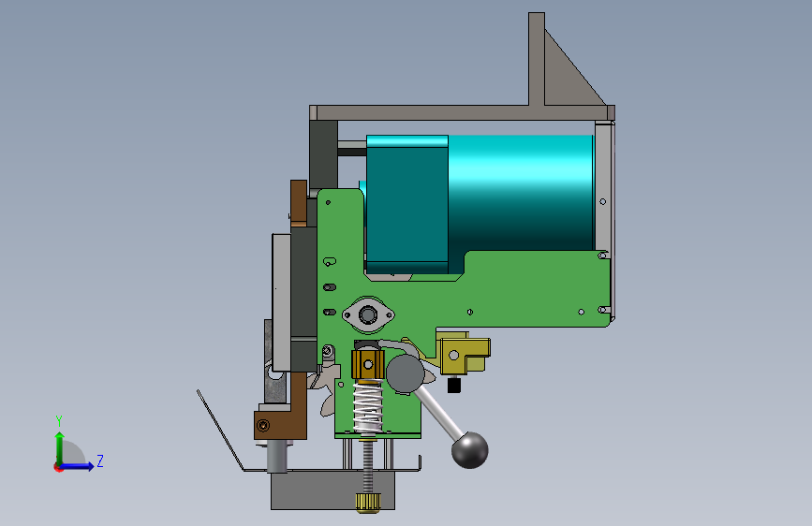Screen dimensions: 812x526
Task: Select the white compression spring
Action: tap(368, 408)
